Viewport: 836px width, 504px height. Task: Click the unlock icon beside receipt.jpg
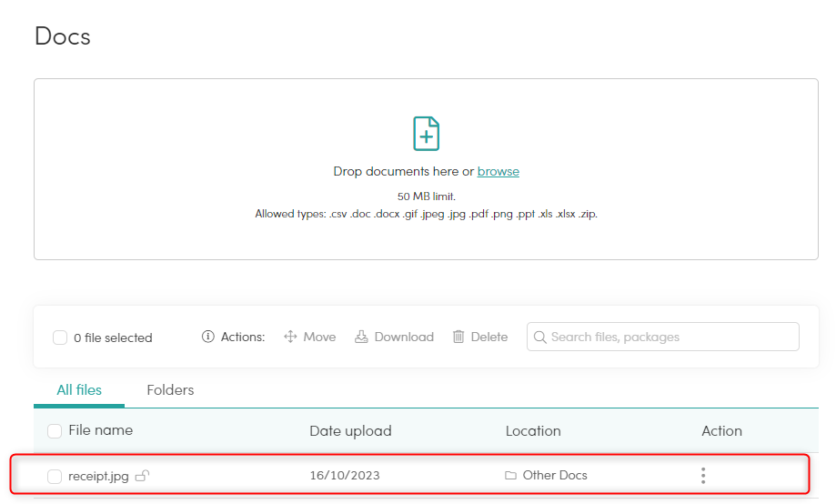[142, 476]
